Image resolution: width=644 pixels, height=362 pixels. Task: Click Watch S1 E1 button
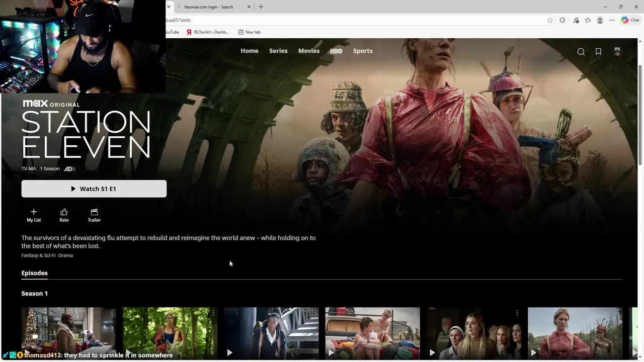coord(94,189)
